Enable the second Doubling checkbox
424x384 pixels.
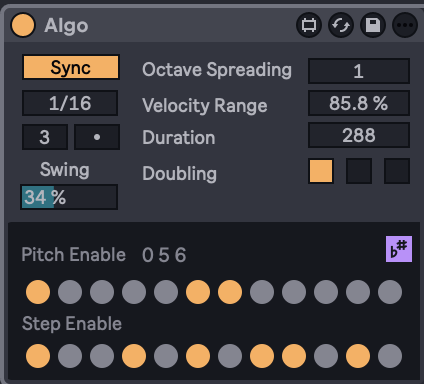(x=359, y=171)
